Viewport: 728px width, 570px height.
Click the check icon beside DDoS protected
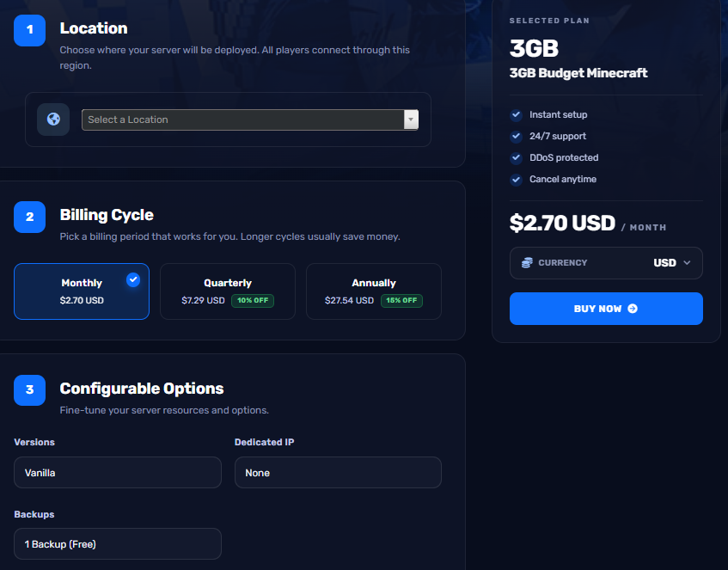[516, 158]
